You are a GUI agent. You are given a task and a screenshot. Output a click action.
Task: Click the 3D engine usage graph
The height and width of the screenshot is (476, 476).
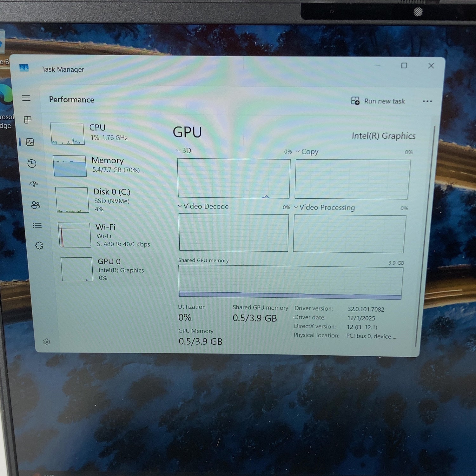(x=234, y=178)
